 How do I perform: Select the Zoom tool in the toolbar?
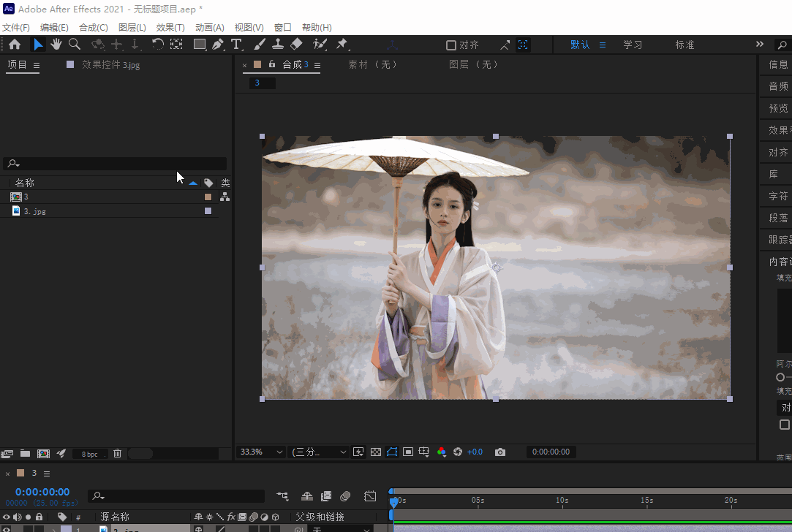click(x=74, y=45)
